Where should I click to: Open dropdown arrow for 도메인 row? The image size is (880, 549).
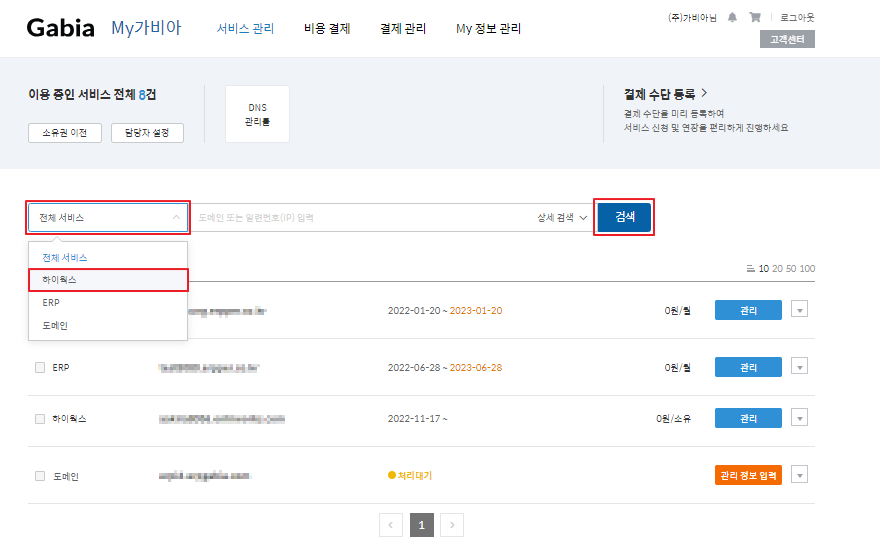800,475
